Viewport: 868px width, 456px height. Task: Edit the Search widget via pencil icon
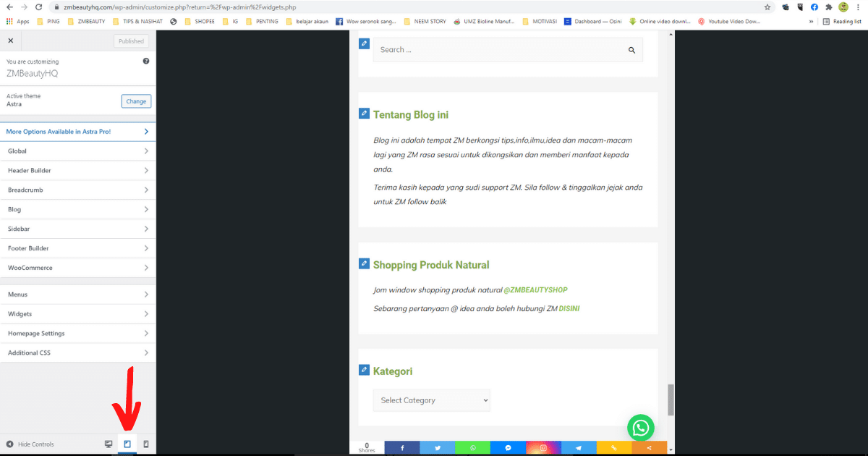point(364,44)
